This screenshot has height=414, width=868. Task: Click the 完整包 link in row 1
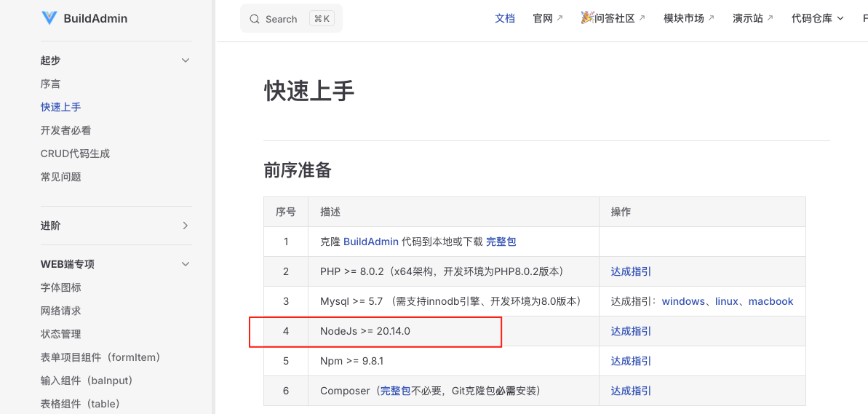(501, 242)
